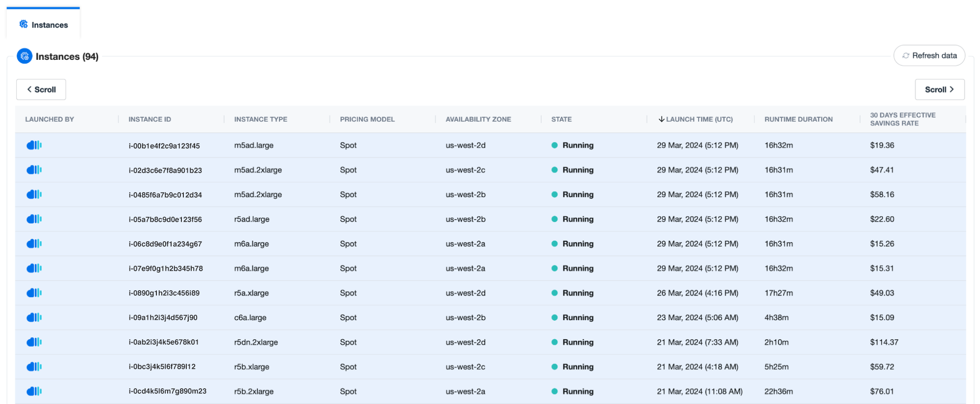Click launch time 26 Mar, 2024 (4:16 PM)

698,293
